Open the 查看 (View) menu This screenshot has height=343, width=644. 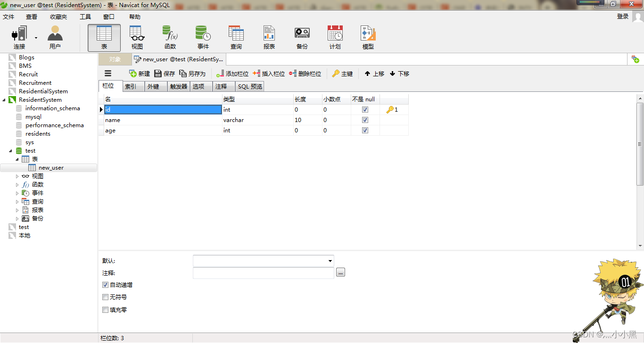32,16
